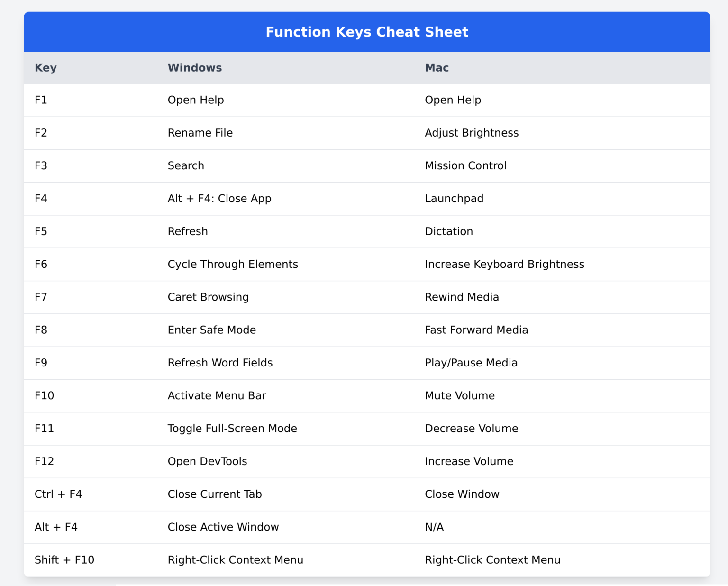The width and height of the screenshot is (728, 586).
Task: Select the Mission Control cell
Action: [x=465, y=165]
